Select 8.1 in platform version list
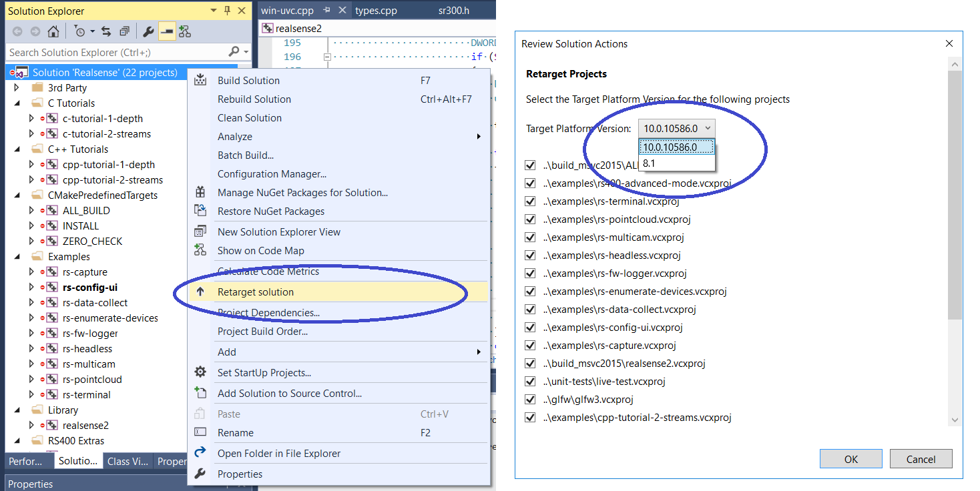 (x=649, y=163)
